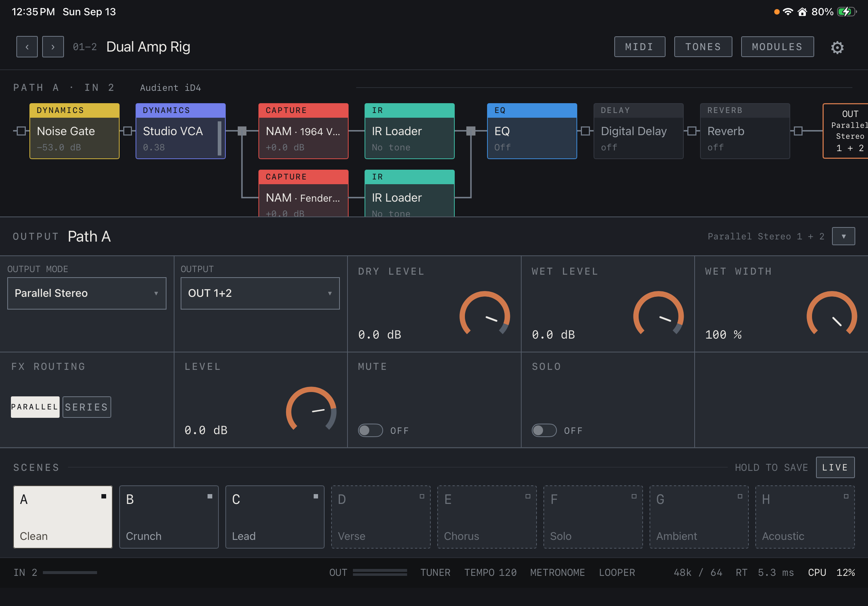Screen dimensions: 868x606
Task: Click the Dual Amp Rig preset name
Action: 148,47
